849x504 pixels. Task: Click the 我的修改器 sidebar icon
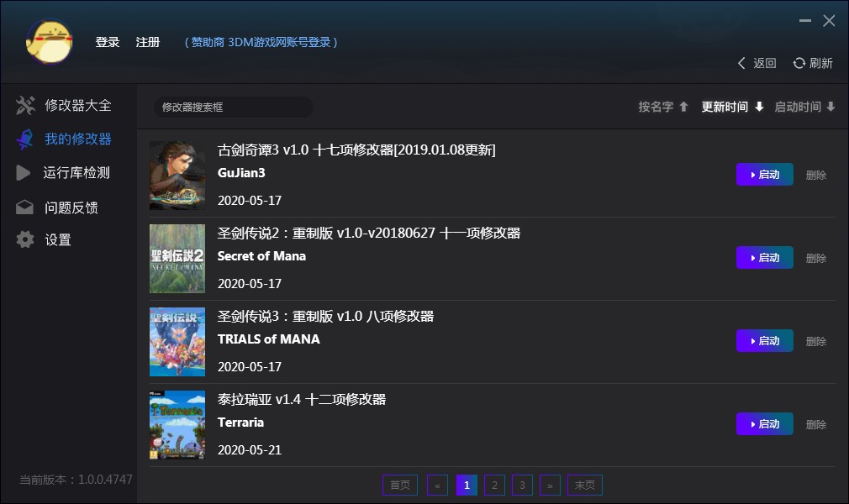click(25, 139)
